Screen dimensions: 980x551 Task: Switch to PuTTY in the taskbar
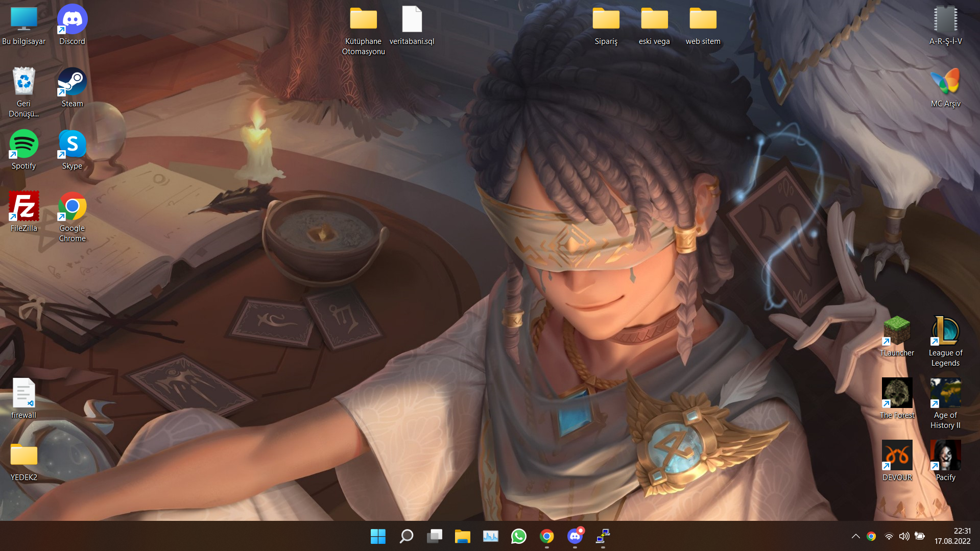[603, 536]
